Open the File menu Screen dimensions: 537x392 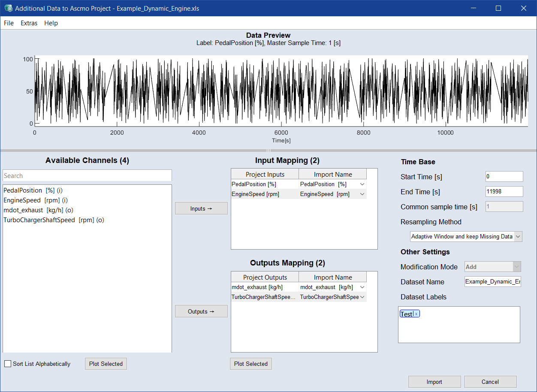click(x=9, y=23)
